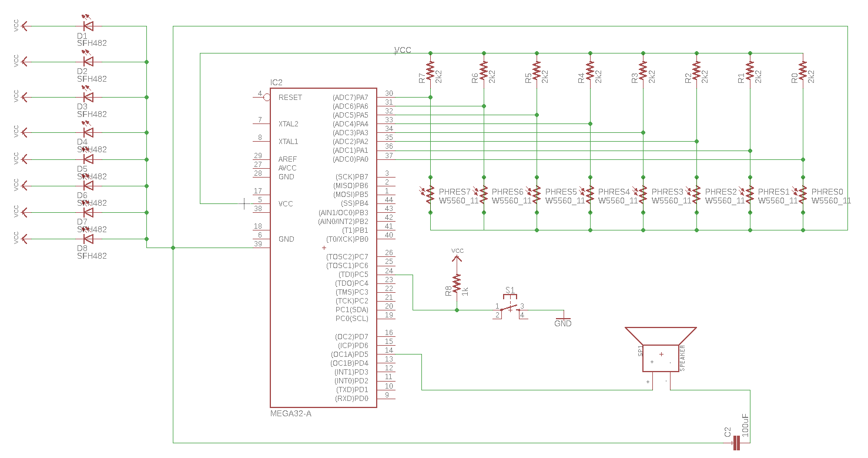Select the S1 pushbutton switch symbol
This screenshot has width=868, height=458.
[x=510, y=307]
